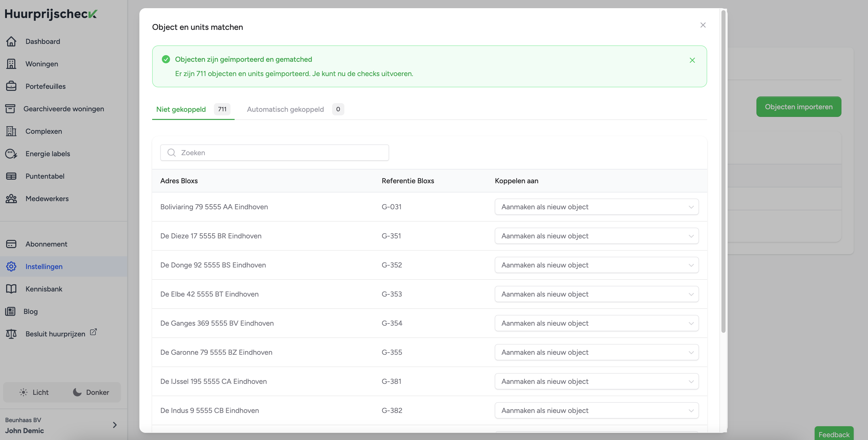Viewport: 868px width, 440px height.
Task: Switch to Automatisch gekoppeld tab
Action: [x=285, y=109]
